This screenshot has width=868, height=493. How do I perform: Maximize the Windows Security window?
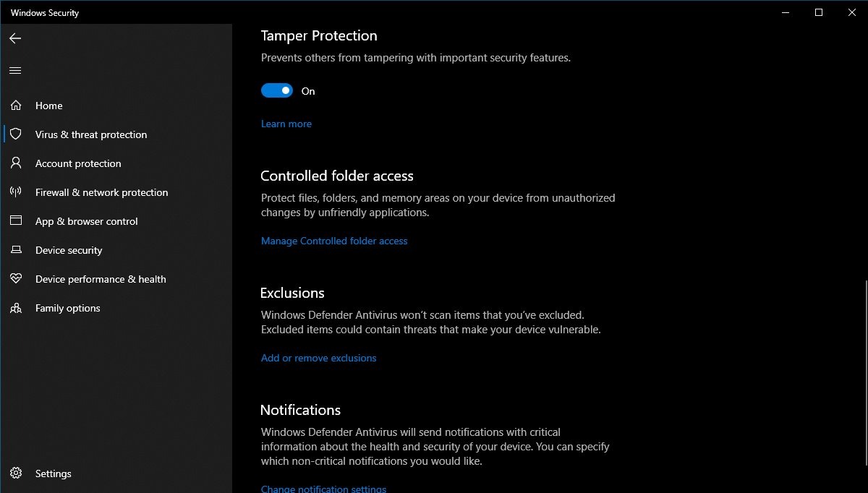click(x=818, y=12)
